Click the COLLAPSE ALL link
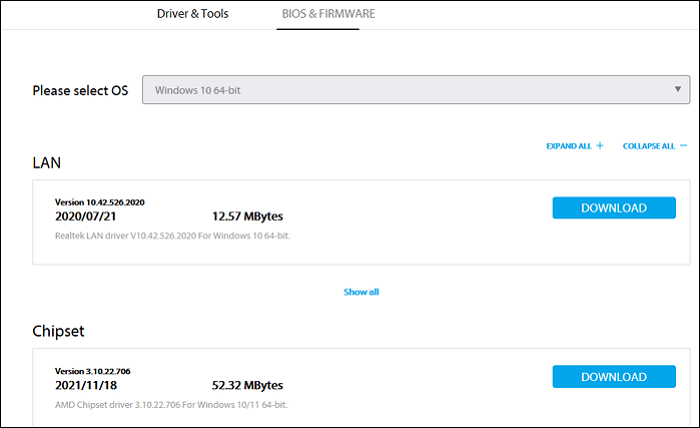Screen dimensions: 700x428 point(649,146)
